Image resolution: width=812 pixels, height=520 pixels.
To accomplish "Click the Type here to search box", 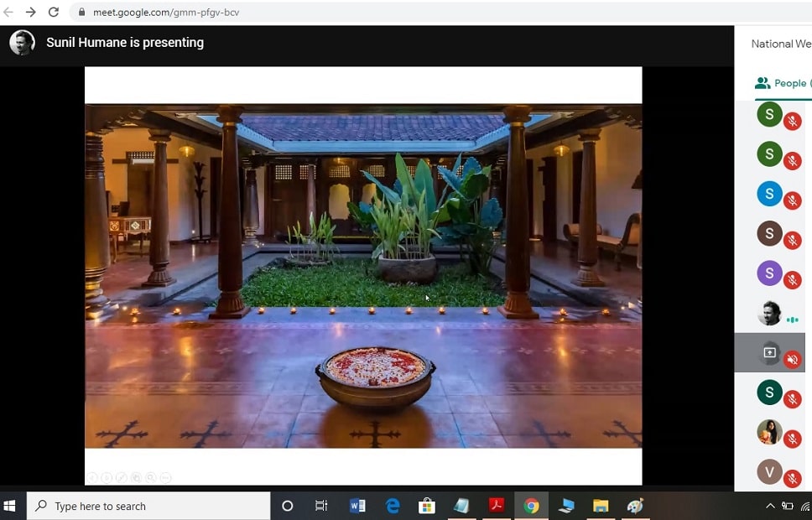I will point(149,506).
